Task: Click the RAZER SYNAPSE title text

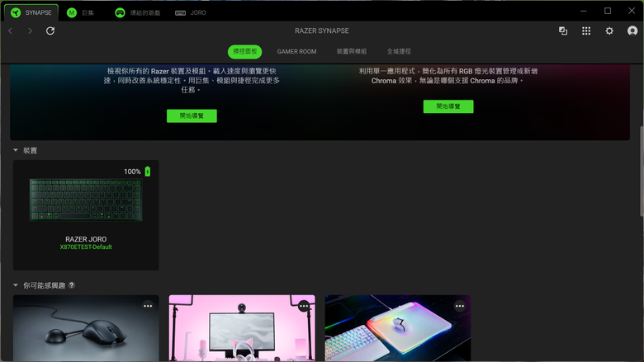Action: (322, 31)
